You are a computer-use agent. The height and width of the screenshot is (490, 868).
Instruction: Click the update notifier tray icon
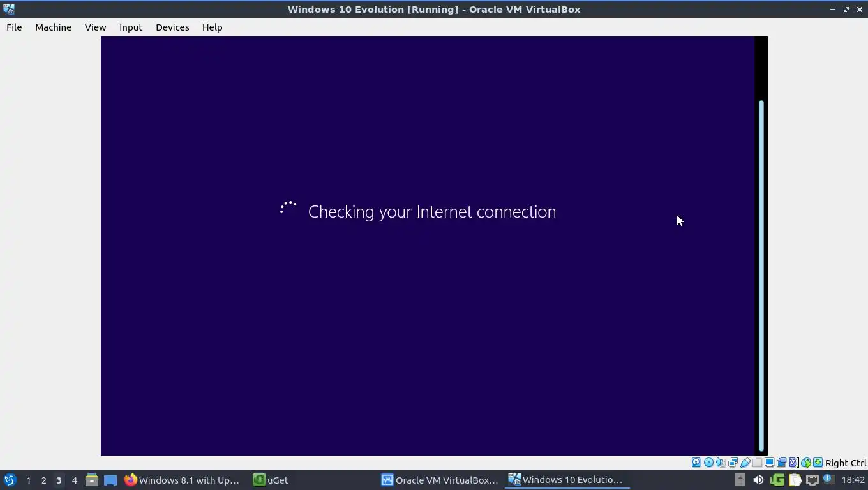(x=828, y=479)
